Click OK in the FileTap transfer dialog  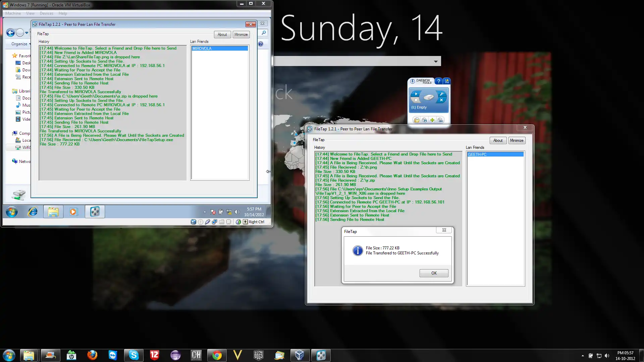click(434, 273)
